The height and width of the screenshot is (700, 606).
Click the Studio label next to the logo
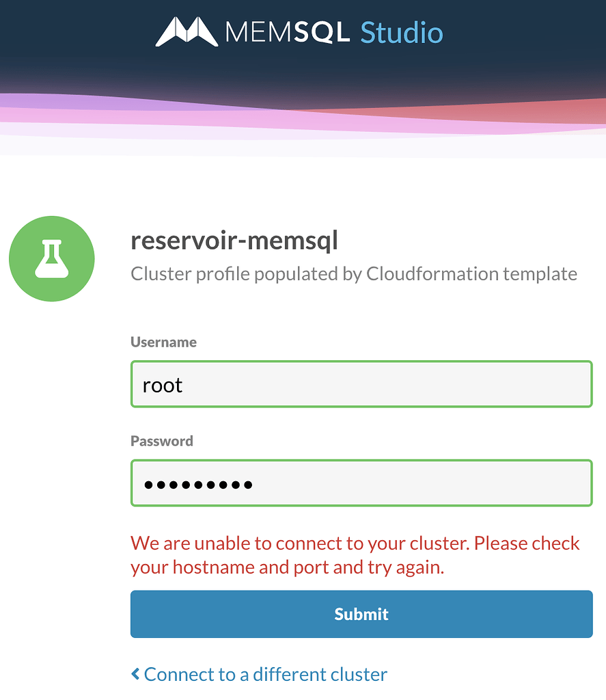pyautogui.click(x=402, y=31)
